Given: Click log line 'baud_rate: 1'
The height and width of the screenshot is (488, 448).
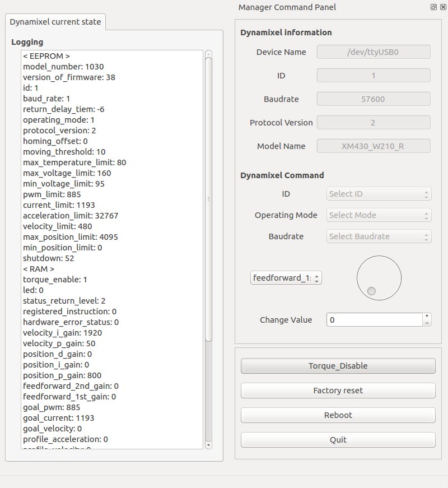Looking at the screenshot, I should [x=46, y=99].
